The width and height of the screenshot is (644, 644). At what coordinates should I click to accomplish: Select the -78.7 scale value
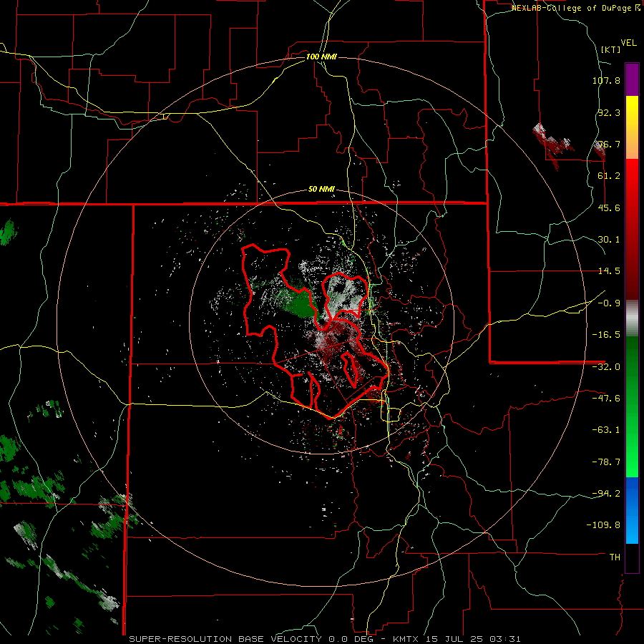606,462
